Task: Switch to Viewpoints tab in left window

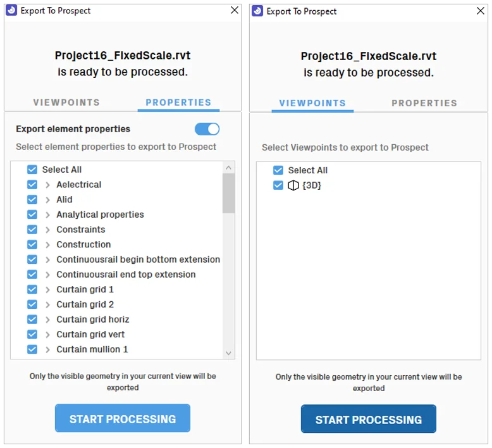Action: [x=66, y=103]
